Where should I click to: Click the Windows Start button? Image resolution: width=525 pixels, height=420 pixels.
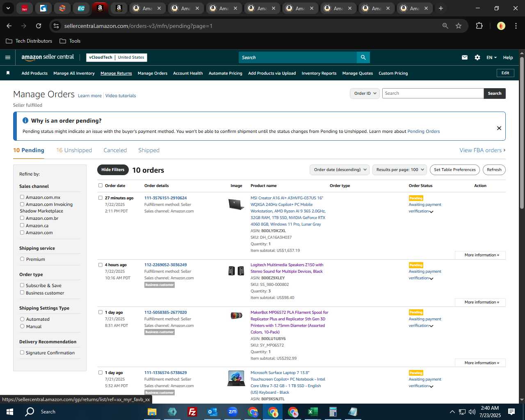tap(10, 412)
